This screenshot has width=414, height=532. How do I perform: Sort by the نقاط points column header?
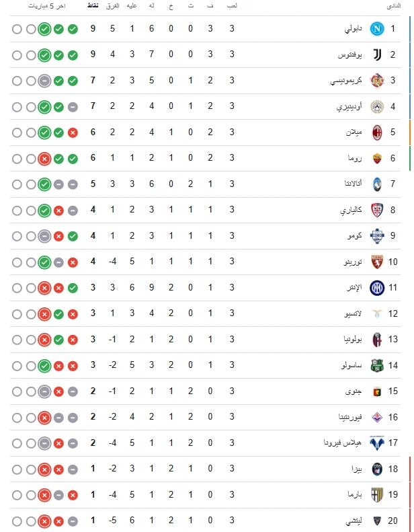click(93, 6)
